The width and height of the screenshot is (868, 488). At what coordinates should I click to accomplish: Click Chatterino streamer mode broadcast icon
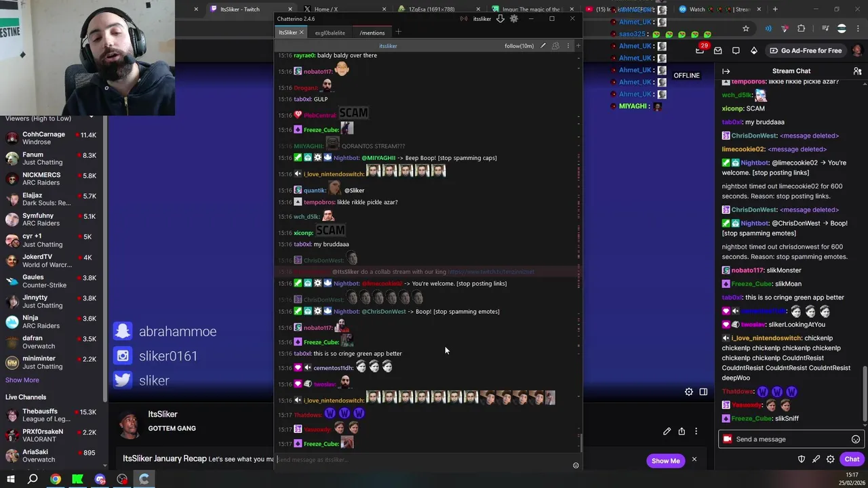pos(464,19)
